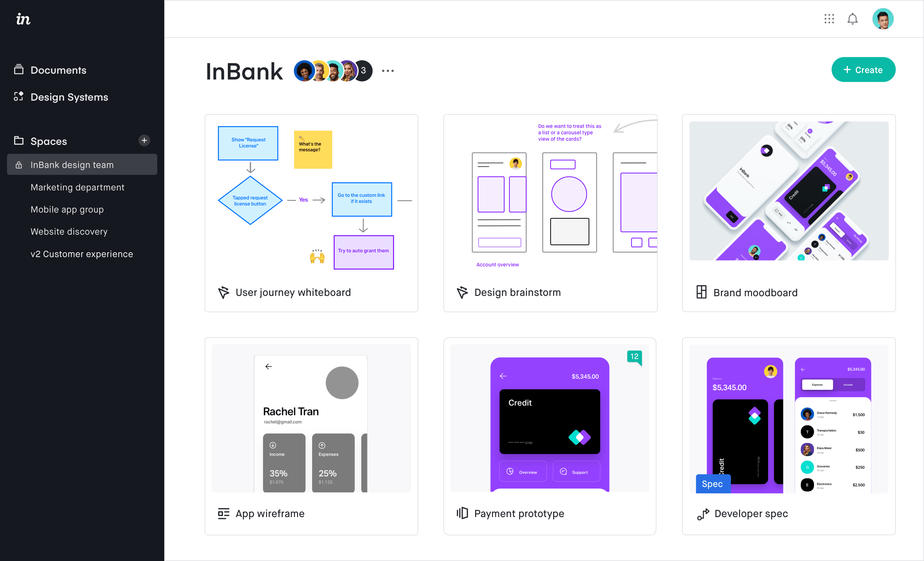The image size is (924, 561).
Task: Click the design brainstorm document type icon
Action: tap(462, 292)
